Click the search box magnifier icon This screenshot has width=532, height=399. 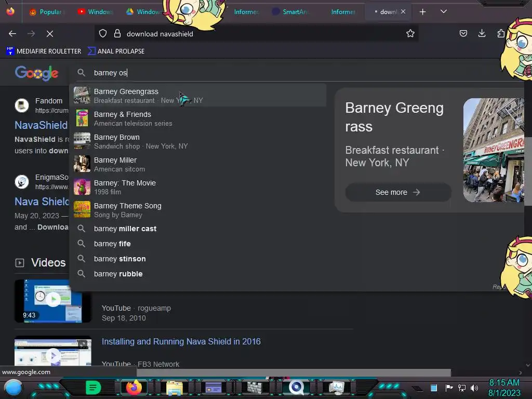pos(82,73)
